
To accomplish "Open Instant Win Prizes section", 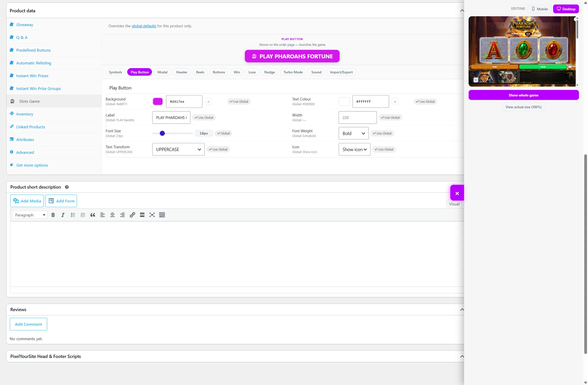I will coord(32,76).
